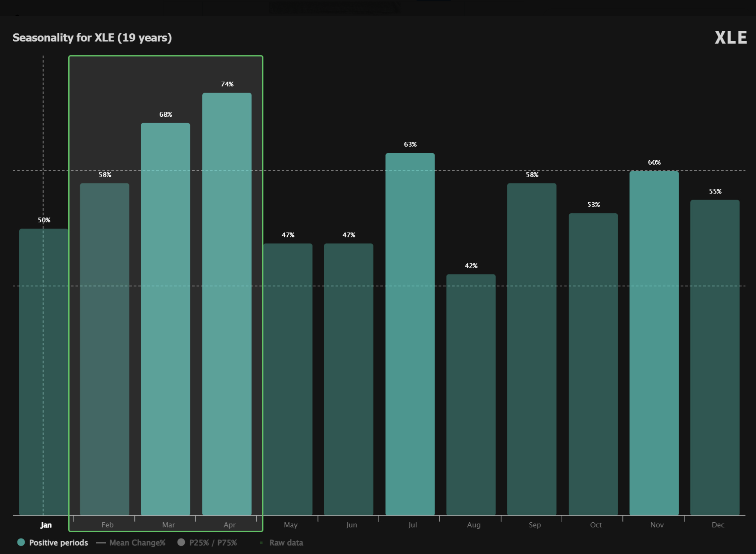
Task: Click the gray P25%/P75% legend dot
Action: pos(181,542)
